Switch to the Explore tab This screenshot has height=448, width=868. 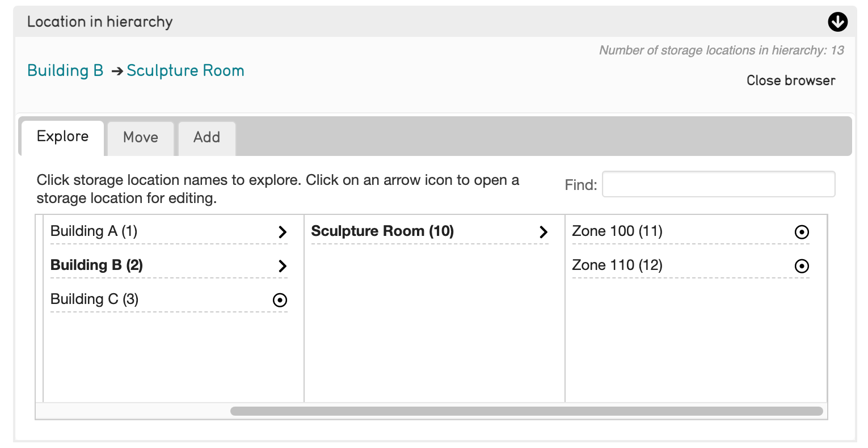(62, 137)
